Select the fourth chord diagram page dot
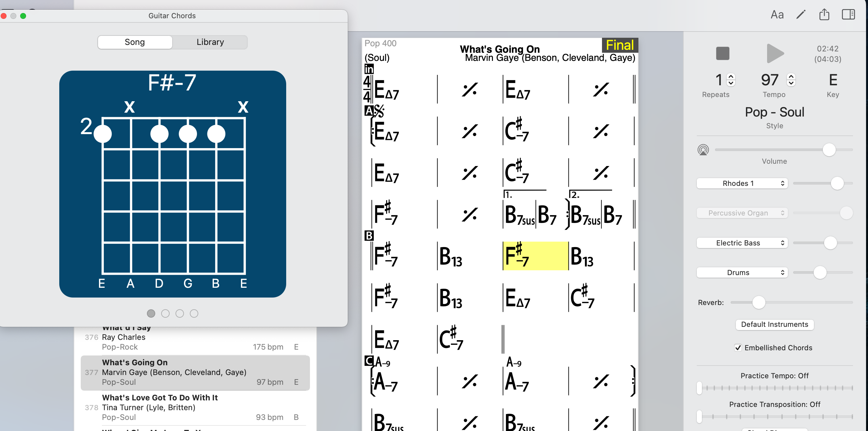Screen dimensions: 868x431 click(x=194, y=314)
